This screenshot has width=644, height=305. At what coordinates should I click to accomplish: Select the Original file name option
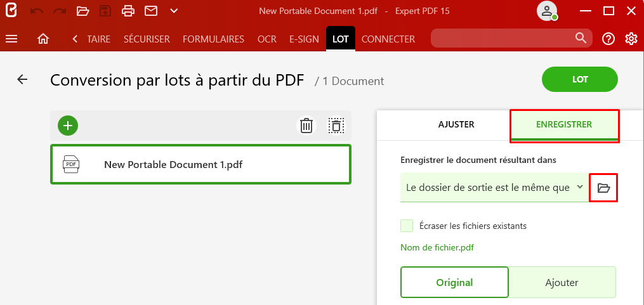click(454, 282)
